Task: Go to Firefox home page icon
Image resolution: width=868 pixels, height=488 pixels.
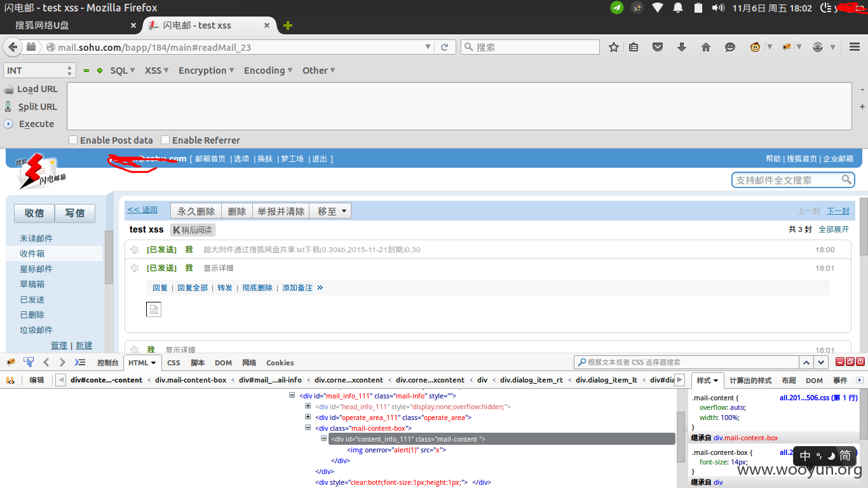Action: (x=706, y=47)
